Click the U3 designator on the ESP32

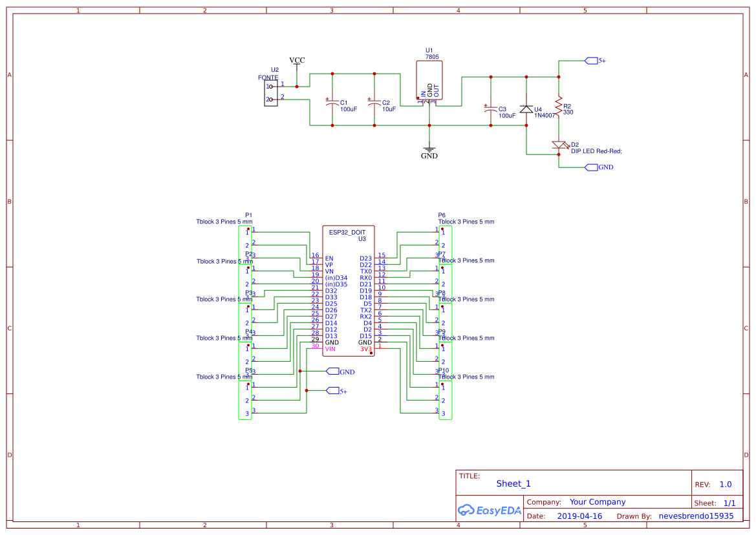(x=362, y=239)
